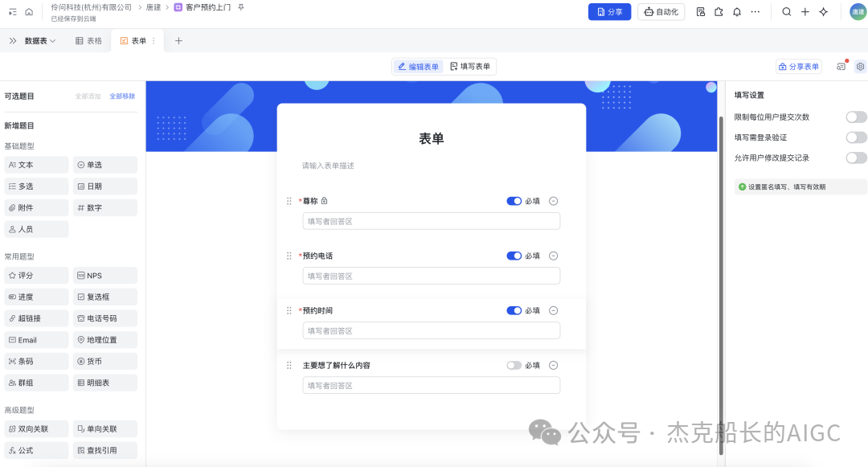
Task: Open the notification bell
Action: pos(737,11)
